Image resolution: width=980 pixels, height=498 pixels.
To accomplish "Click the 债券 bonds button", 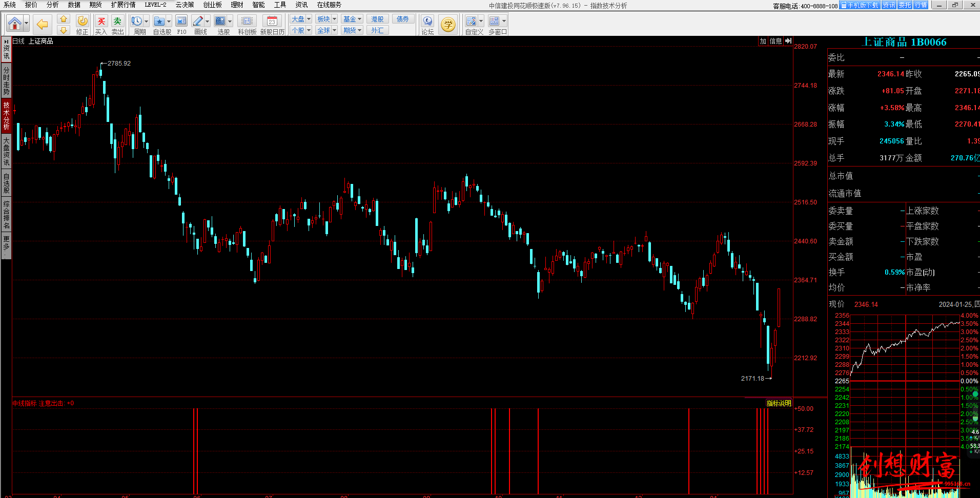I will click(x=403, y=19).
